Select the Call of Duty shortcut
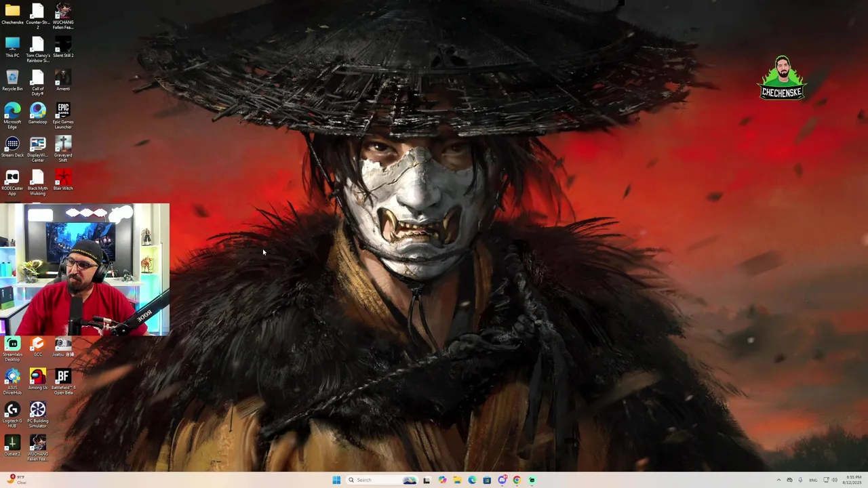The image size is (868, 488). 37,83
